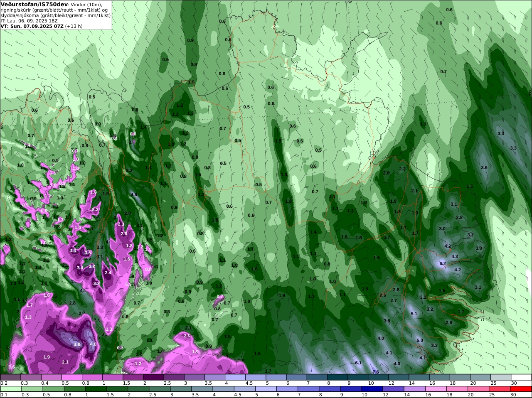Click the 0.4 label of the upper snow legend
This screenshot has width=532, height=398.
tap(44, 383)
